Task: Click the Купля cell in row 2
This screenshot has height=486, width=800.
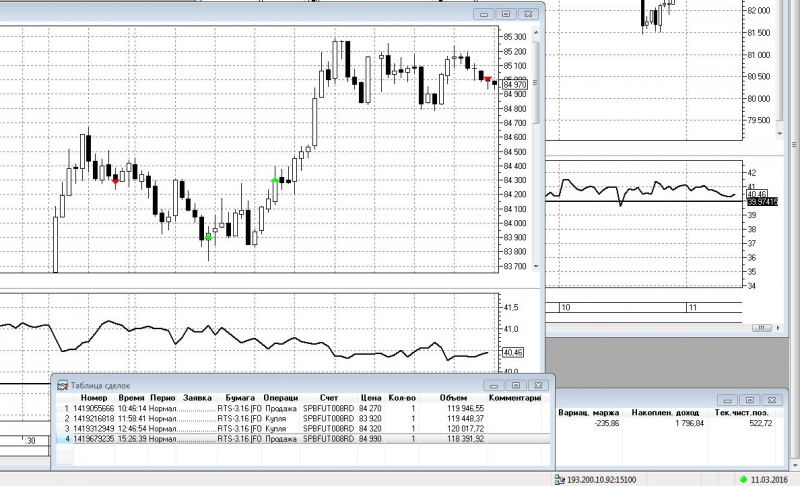Action: (x=276, y=419)
